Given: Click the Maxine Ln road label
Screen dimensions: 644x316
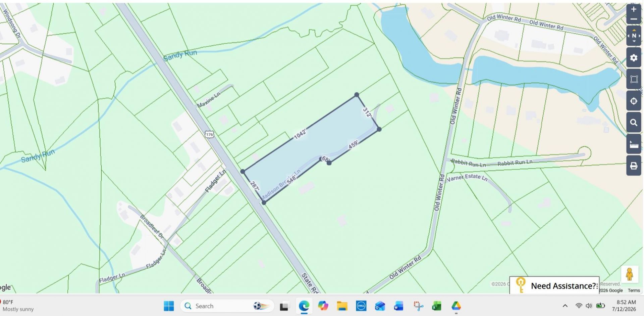Looking at the screenshot, I should [208, 99].
